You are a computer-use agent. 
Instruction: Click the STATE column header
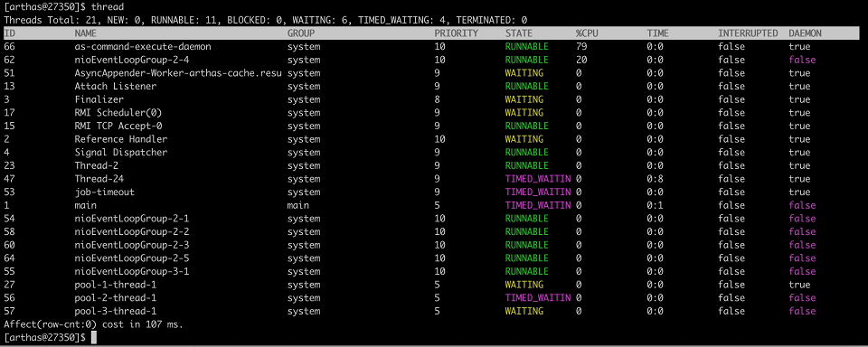519,33
